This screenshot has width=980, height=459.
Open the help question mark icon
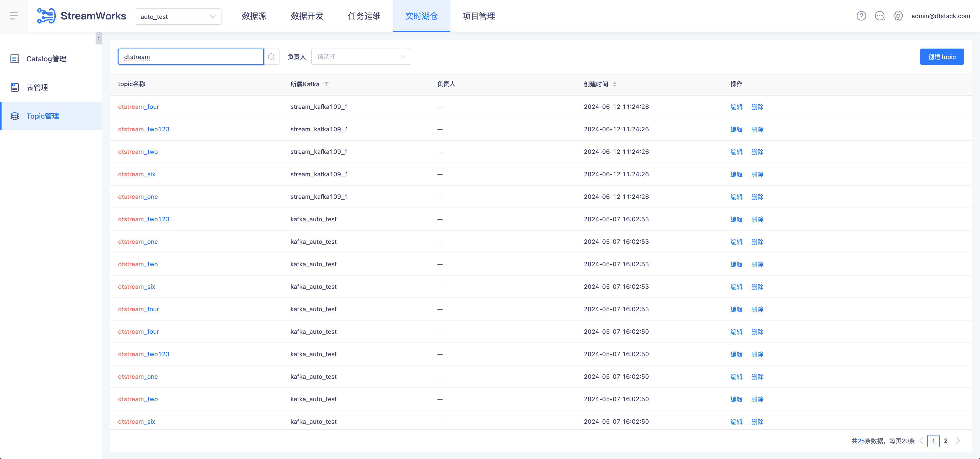tap(861, 16)
